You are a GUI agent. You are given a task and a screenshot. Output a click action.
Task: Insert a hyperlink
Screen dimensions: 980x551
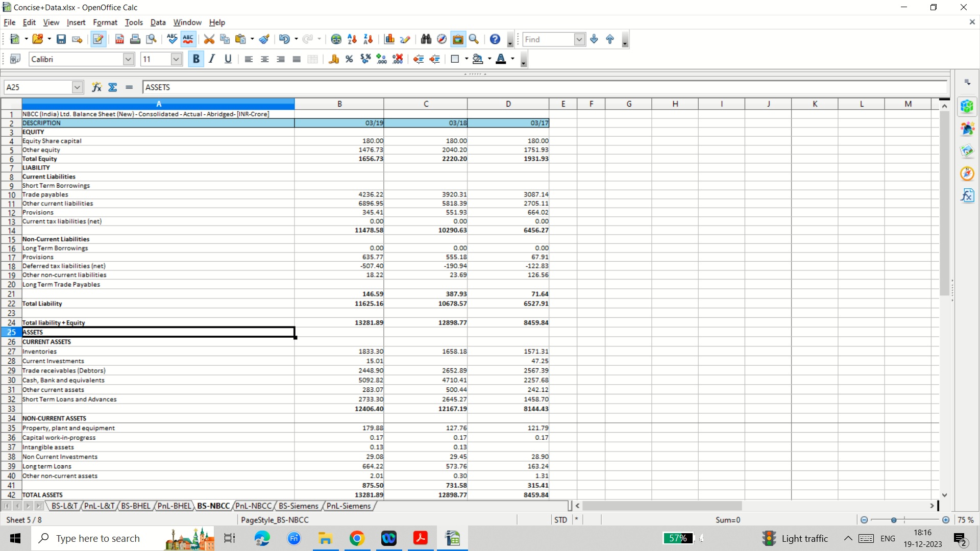tap(336, 39)
